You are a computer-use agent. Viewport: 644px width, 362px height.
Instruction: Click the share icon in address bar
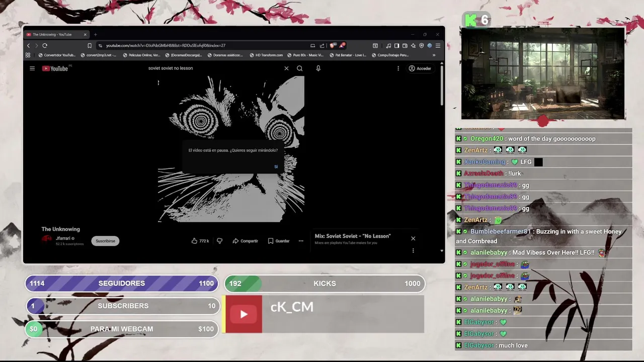pos(322,45)
